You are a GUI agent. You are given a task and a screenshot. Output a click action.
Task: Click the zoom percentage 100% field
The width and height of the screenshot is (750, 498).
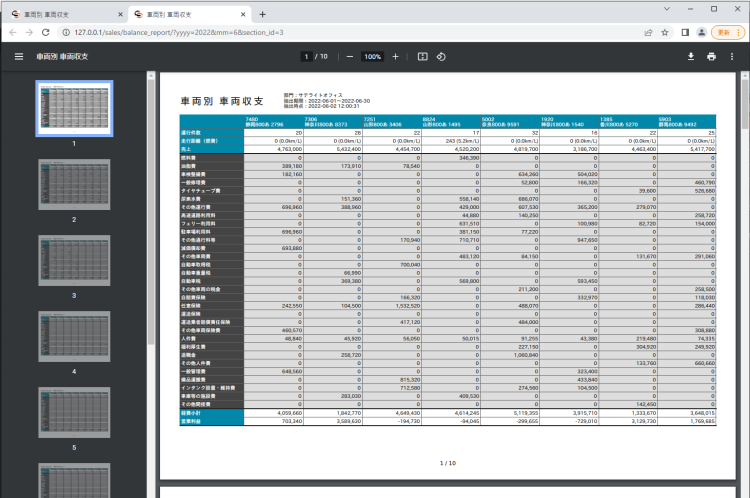click(372, 57)
